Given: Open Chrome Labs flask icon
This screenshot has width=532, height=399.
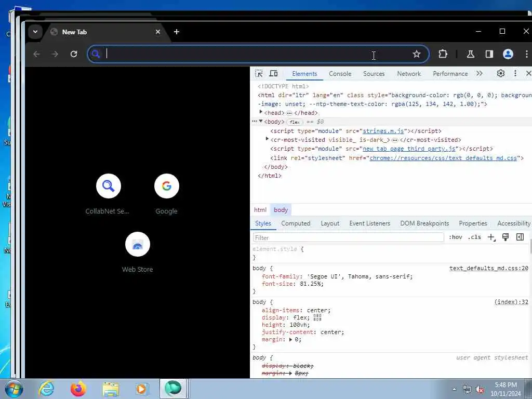Looking at the screenshot, I should (x=471, y=54).
